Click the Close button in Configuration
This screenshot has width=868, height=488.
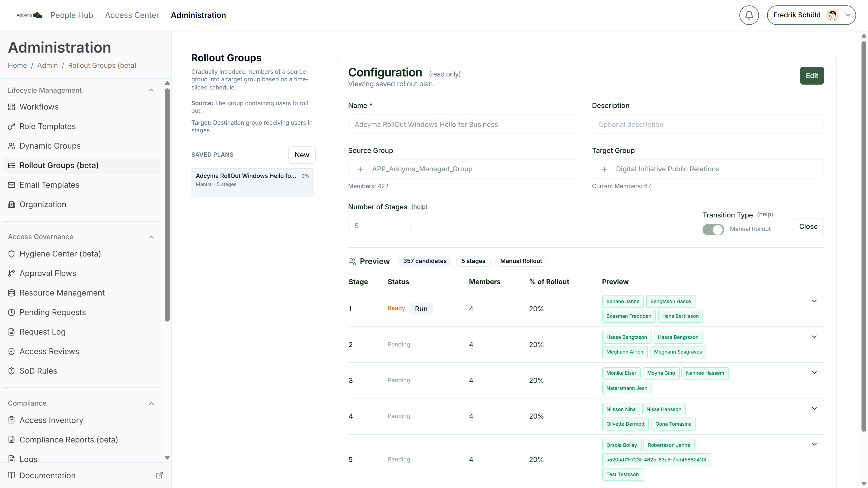808,227
